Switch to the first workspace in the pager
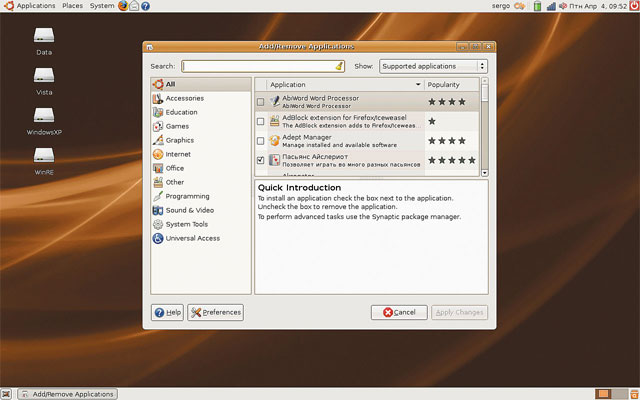This screenshot has width=640, height=400. pos(603,394)
